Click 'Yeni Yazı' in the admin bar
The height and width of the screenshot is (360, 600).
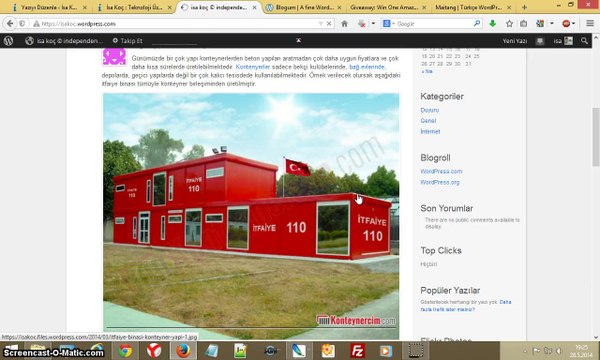tap(515, 41)
